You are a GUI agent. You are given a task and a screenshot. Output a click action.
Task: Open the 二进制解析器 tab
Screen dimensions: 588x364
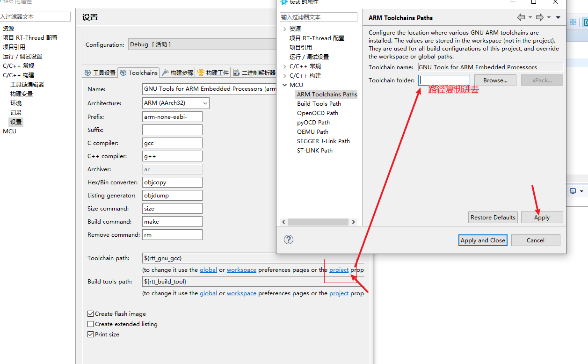[254, 73]
